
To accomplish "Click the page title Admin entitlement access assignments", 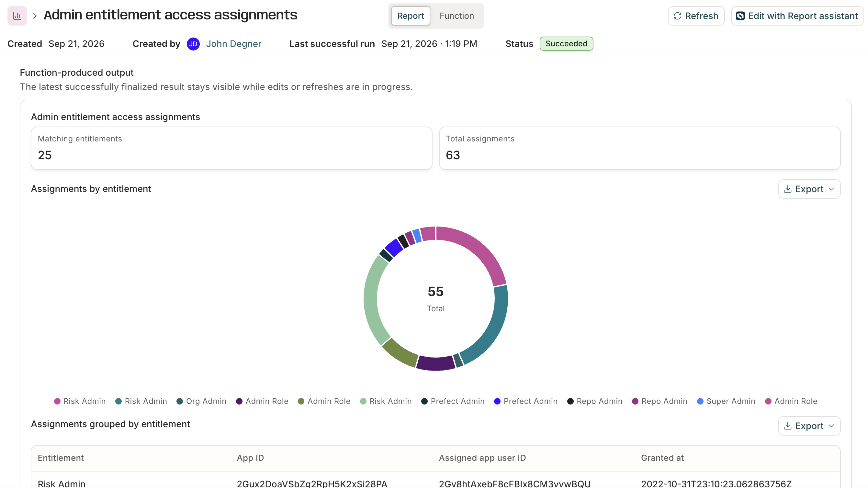I will pos(171,15).
